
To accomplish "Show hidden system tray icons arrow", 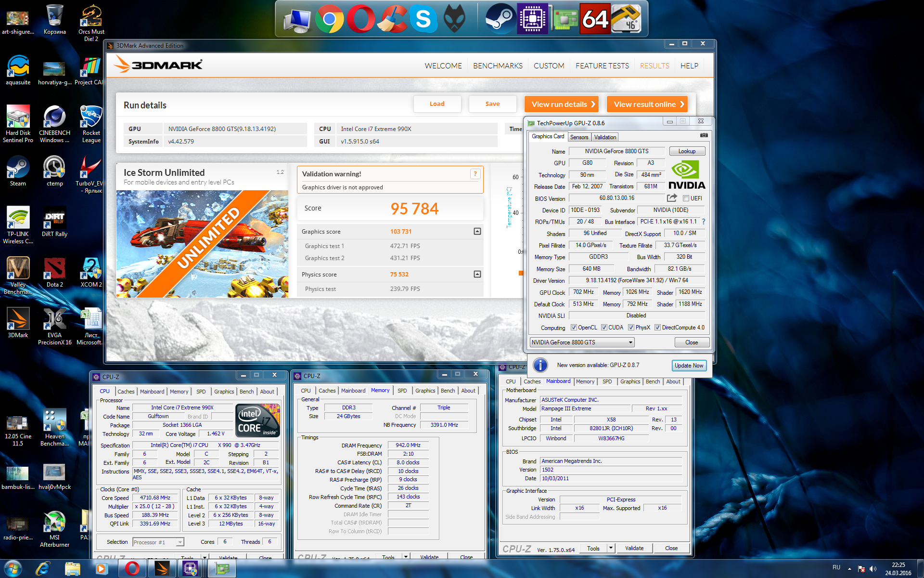I will 849,569.
